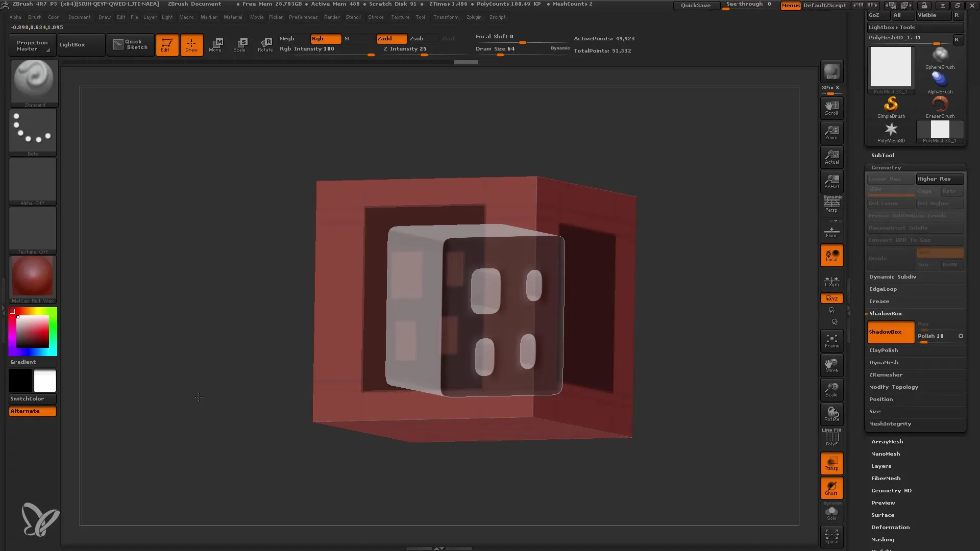Open the Dots stroke picker
The image size is (980, 551).
click(x=33, y=132)
